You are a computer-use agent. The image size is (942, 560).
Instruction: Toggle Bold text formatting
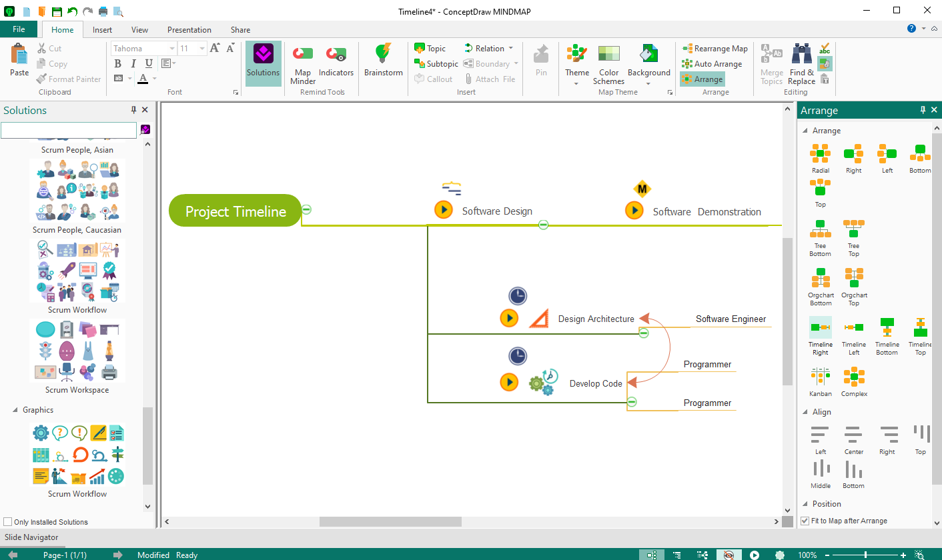pyautogui.click(x=117, y=63)
